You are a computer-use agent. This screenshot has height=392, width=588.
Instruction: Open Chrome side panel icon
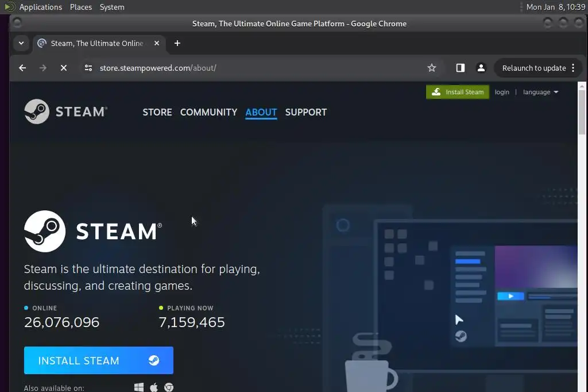coord(460,68)
